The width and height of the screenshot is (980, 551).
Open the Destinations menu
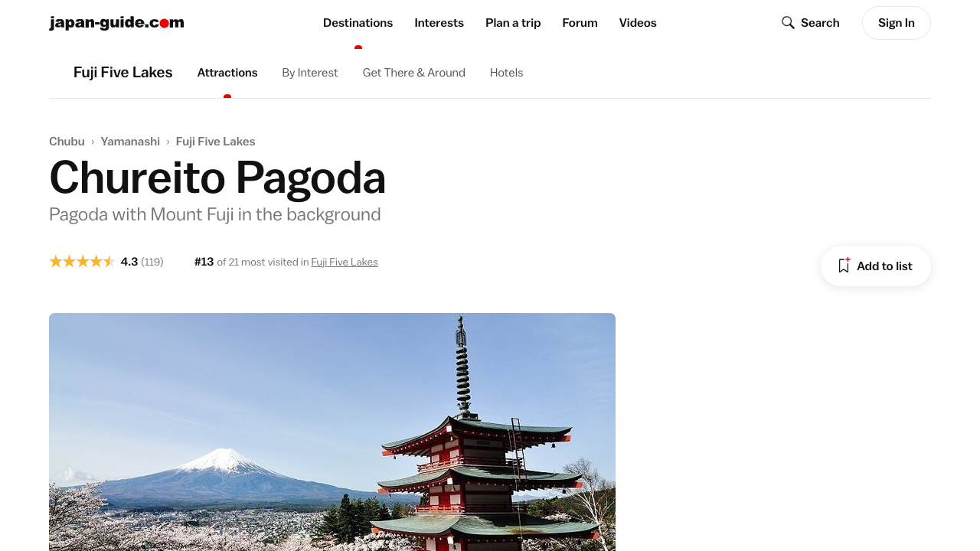(x=358, y=23)
